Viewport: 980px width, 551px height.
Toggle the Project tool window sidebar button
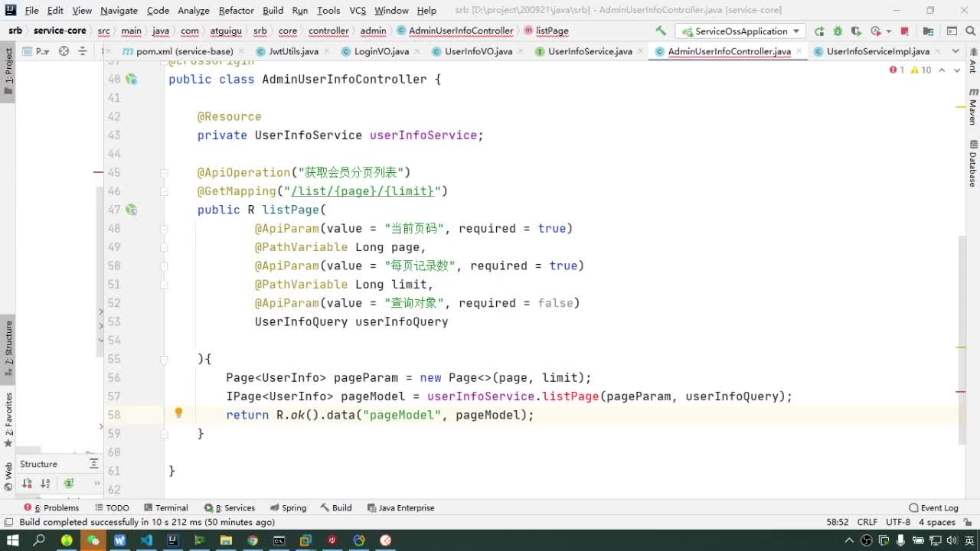pos(8,71)
